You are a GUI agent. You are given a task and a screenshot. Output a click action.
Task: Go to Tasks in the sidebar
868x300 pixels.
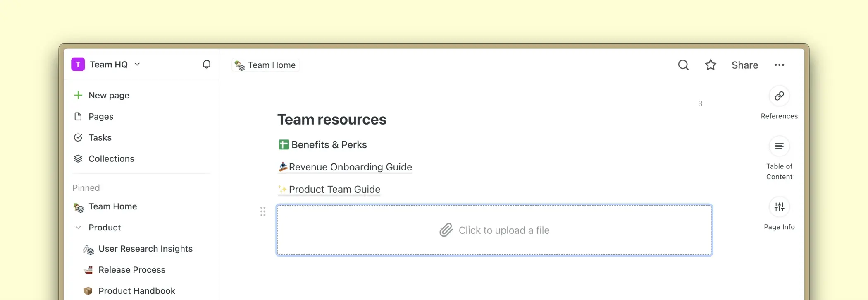click(100, 138)
